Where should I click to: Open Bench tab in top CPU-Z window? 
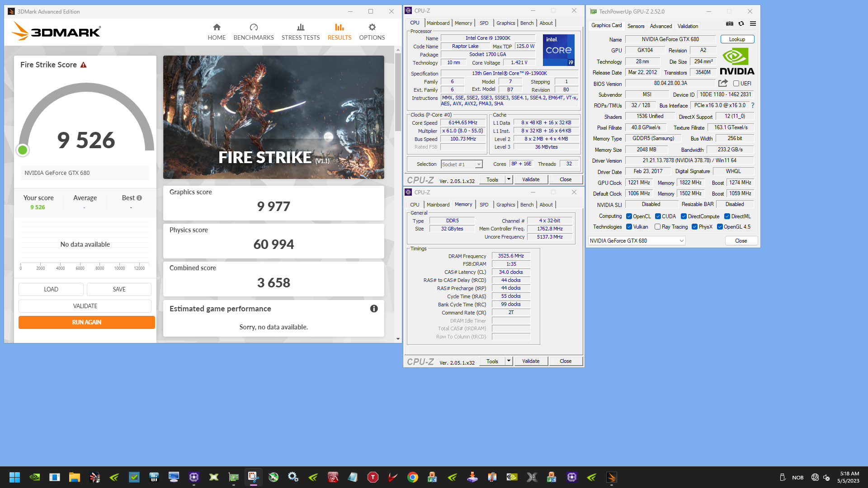pos(527,23)
